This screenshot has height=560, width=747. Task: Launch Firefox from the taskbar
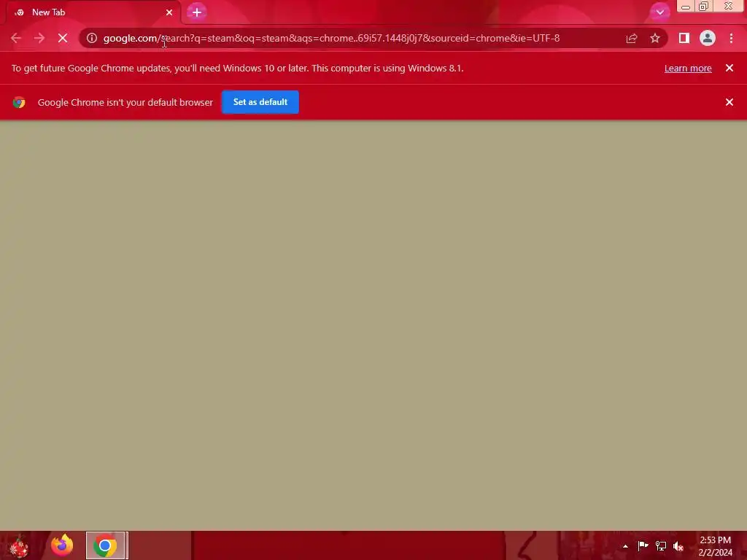click(62, 545)
